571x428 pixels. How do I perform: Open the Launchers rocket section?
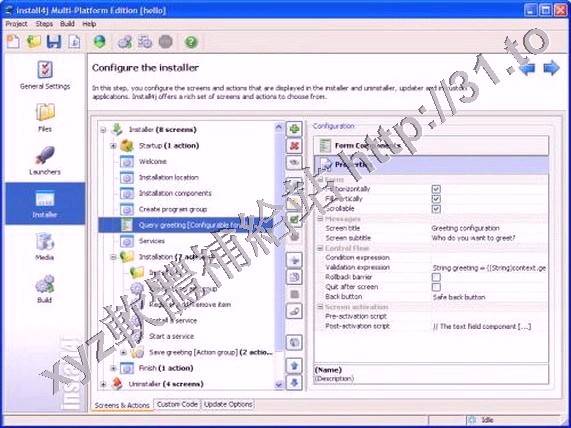[x=45, y=160]
